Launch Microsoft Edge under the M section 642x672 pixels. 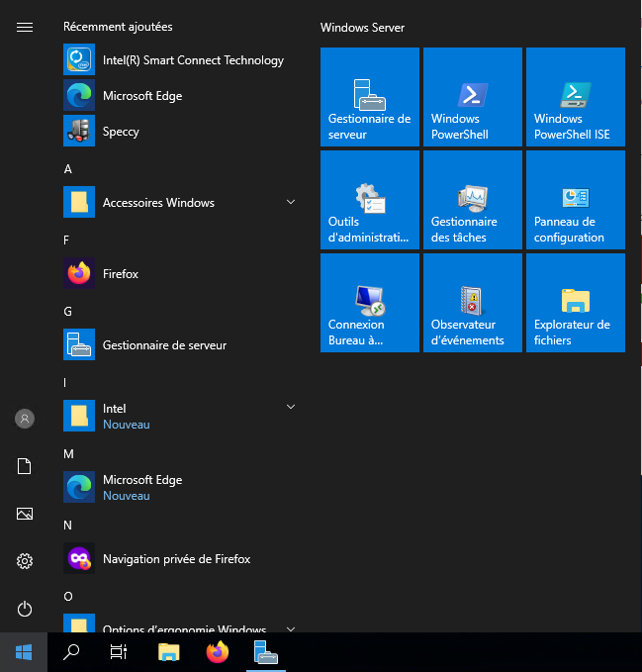click(180, 486)
